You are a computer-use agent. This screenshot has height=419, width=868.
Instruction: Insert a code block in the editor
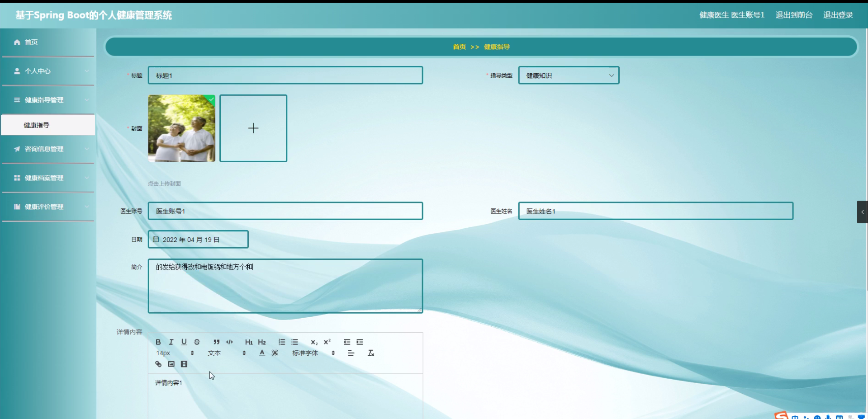(229, 342)
